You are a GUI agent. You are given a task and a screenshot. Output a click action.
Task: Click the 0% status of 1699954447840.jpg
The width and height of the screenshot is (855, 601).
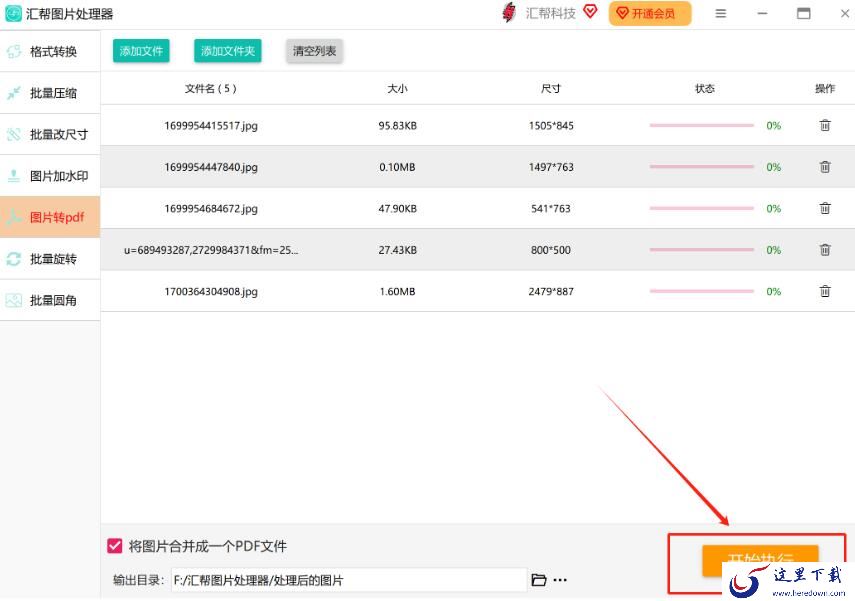(774, 167)
